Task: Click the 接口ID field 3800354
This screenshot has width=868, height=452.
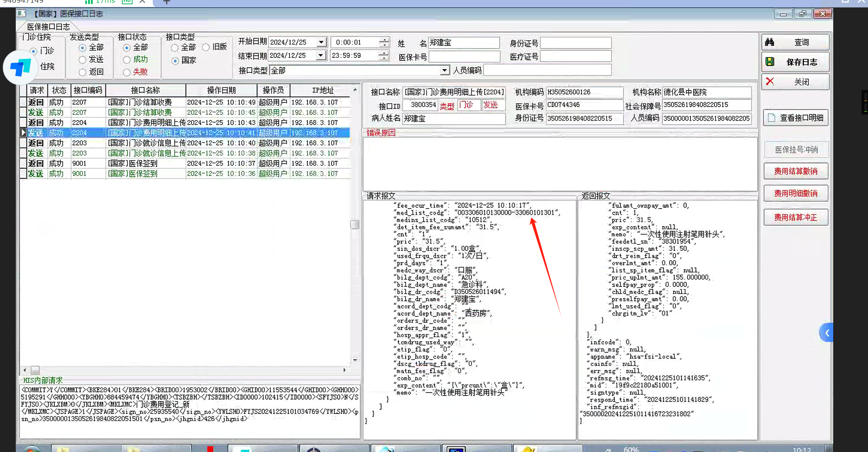Action: click(x=420, y=105)
